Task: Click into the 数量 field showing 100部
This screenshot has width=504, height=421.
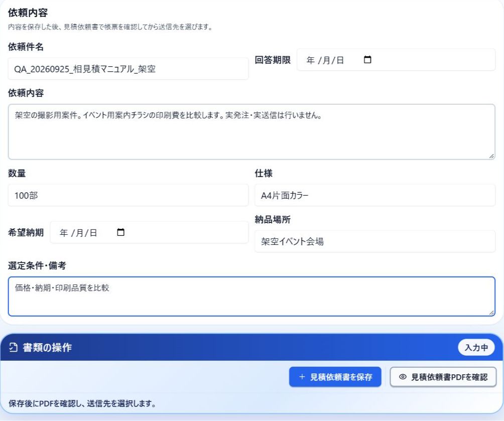Action: [x=128, y=195]
